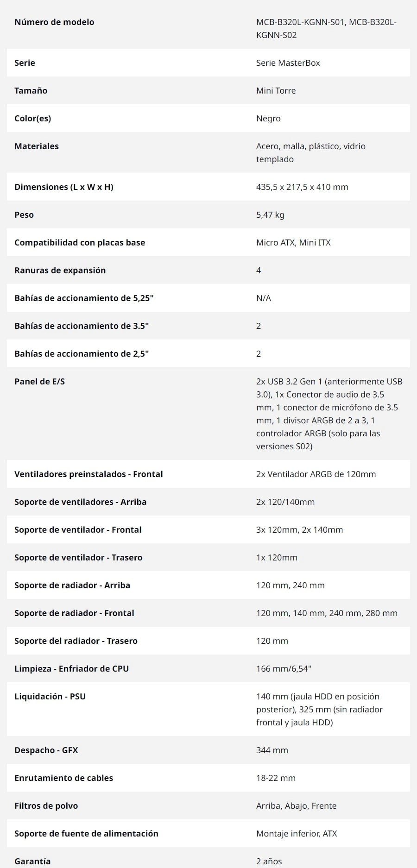Select the 166 mm/6,54" CPU cooler clearance
Screen dimensions: 417x868
[x=284, y=668]
